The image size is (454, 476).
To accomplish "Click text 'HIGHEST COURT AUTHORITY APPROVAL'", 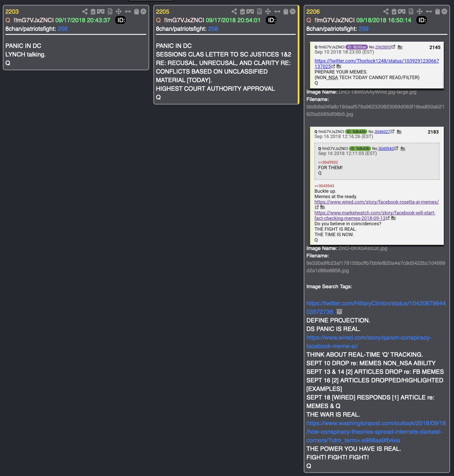I will pyautogui.click(x=215, y=89).
